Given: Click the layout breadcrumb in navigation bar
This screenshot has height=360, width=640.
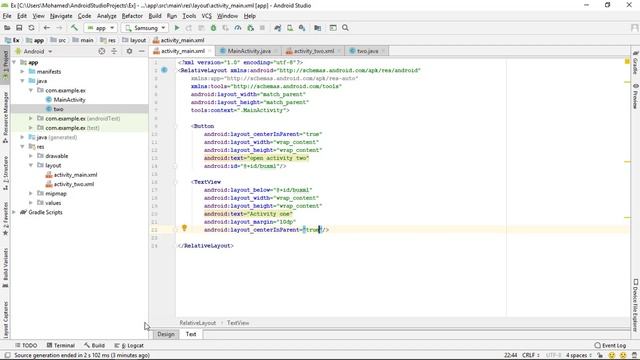Looking at the screenshot, I should (134, 40).
